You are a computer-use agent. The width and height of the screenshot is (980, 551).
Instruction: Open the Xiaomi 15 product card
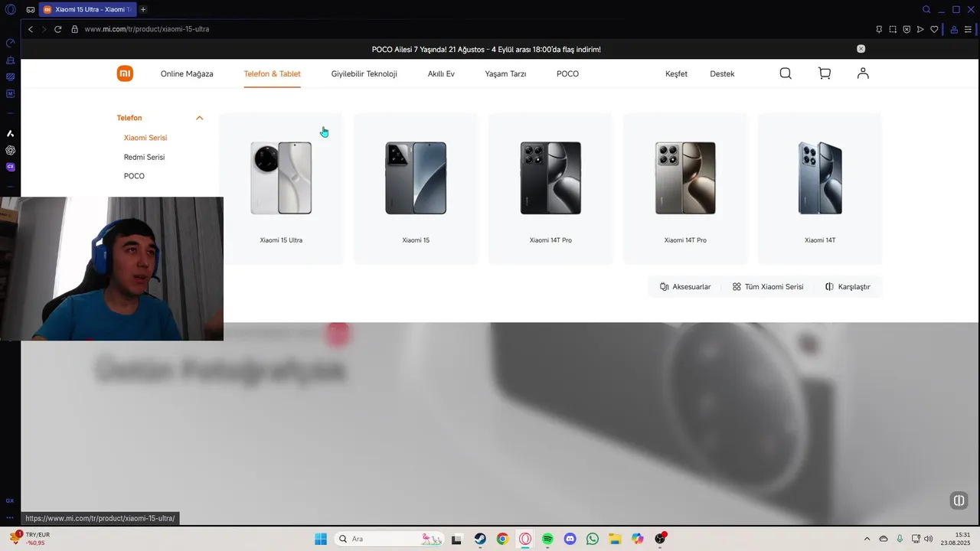pyautogui.click(x=416, y=189)
